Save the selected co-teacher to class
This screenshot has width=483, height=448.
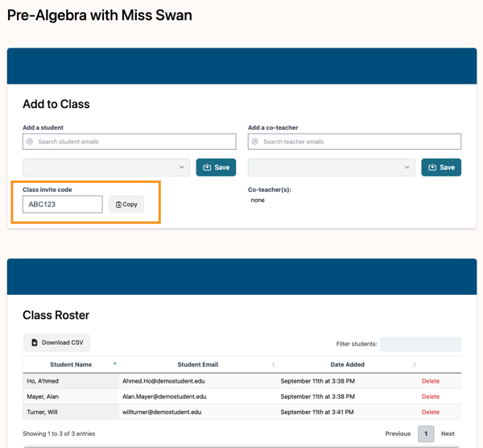pyautogui.click(x=441, y=167)
